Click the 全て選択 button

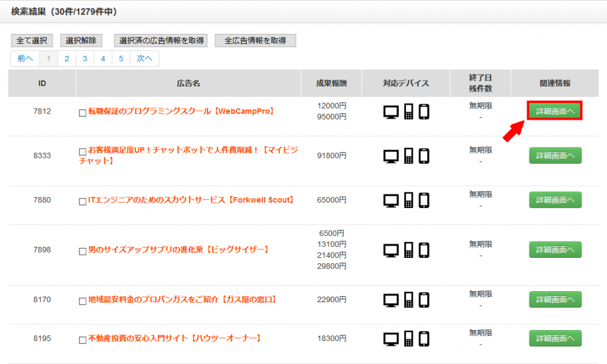pyautogui.click(x=32, y=41)
